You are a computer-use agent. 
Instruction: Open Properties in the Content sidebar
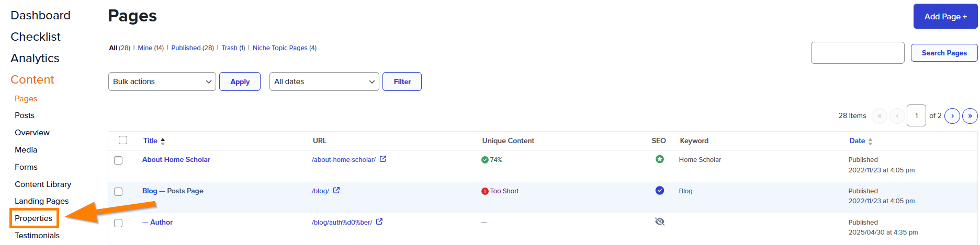33,218
